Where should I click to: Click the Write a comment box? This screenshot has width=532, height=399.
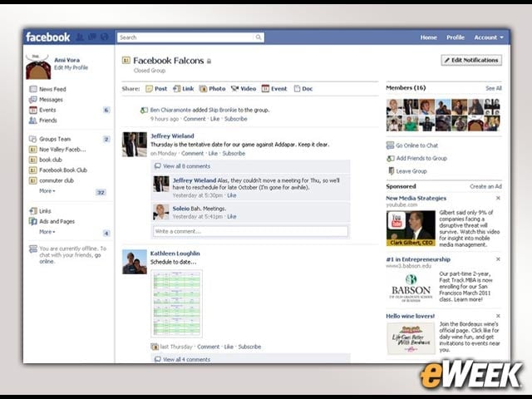[x=250, y=231]
